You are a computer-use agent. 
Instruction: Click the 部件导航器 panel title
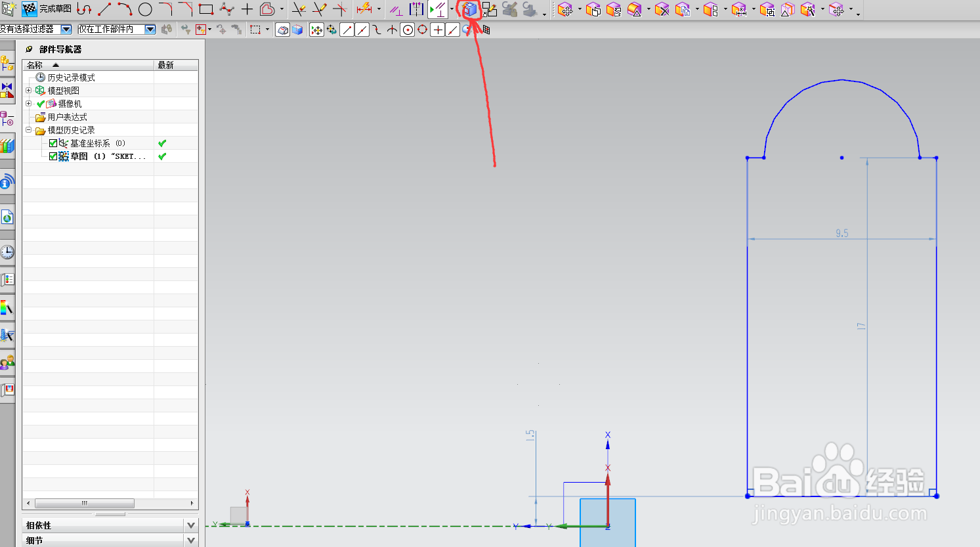(60, 49)
